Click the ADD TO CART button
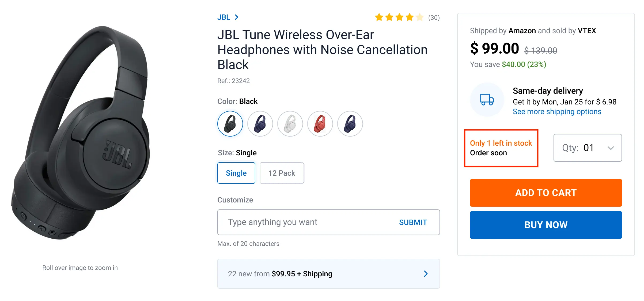 tap(546, 193)
